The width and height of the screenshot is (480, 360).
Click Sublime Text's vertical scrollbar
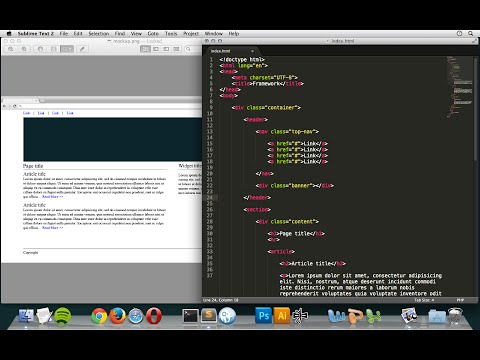(x=476, y=110)
